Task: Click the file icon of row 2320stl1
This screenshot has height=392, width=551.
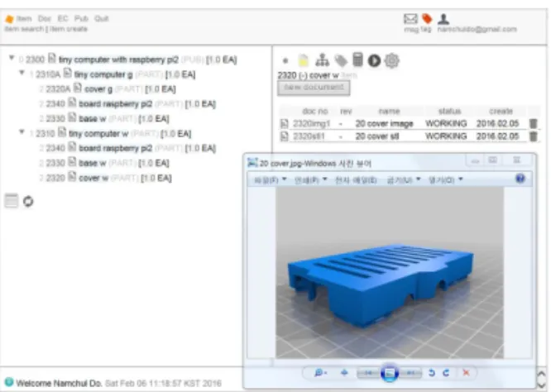Action: 285,136
